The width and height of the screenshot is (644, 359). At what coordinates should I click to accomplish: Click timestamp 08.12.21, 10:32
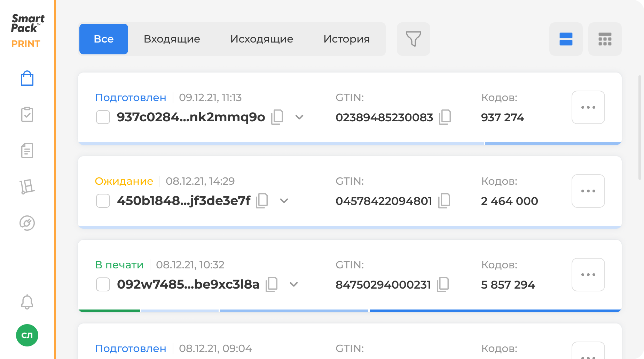[x=190, y=265]
